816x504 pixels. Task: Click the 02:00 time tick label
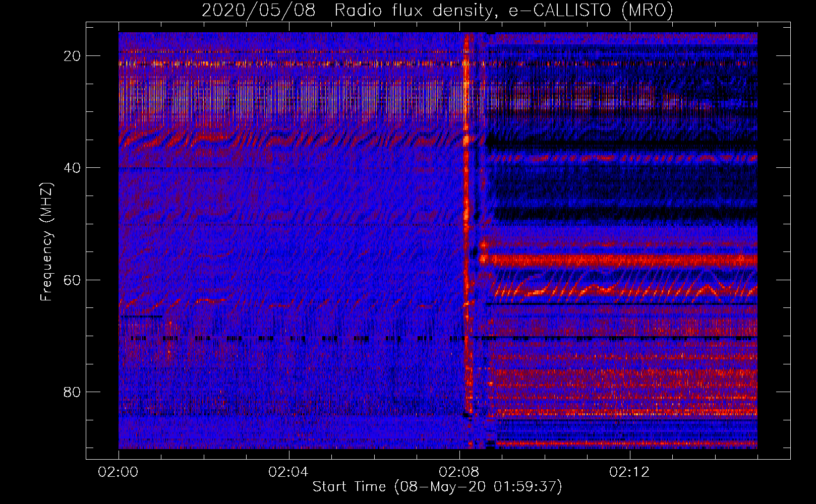[119, 472]
